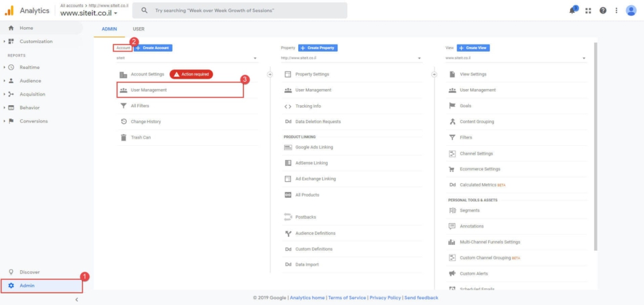
Task: Click the admin panel vertical scrollbar
Action: pyautogui.click(x=596, y=146)
